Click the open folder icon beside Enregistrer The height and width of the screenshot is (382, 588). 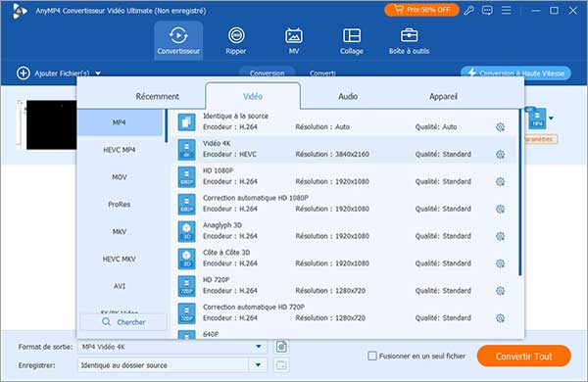(x=281, y=365)
